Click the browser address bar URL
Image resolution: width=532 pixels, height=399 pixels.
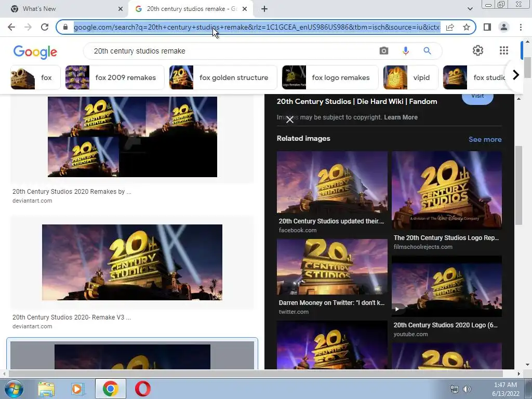pyautogui.click(x=257, y=27)
